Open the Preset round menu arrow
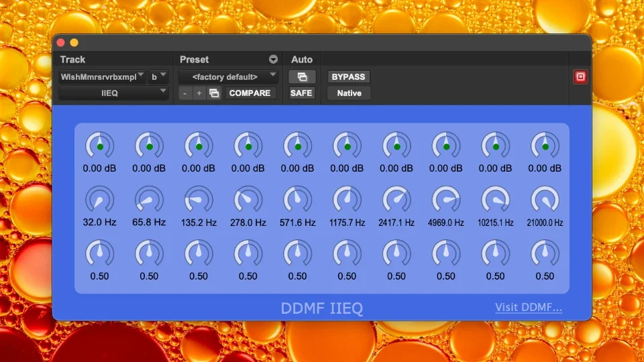The width and height of the screenshot is (644, 362). 273,60
